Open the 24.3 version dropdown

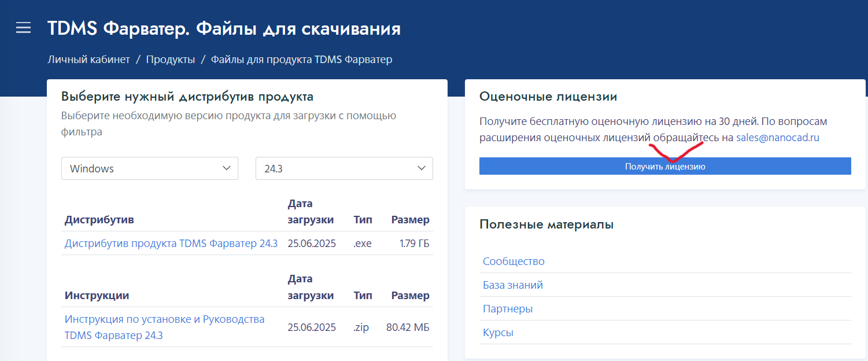coord(343,168)
